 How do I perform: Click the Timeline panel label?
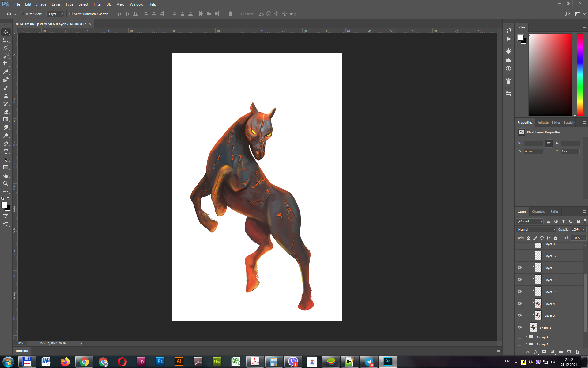click(21, 351)
